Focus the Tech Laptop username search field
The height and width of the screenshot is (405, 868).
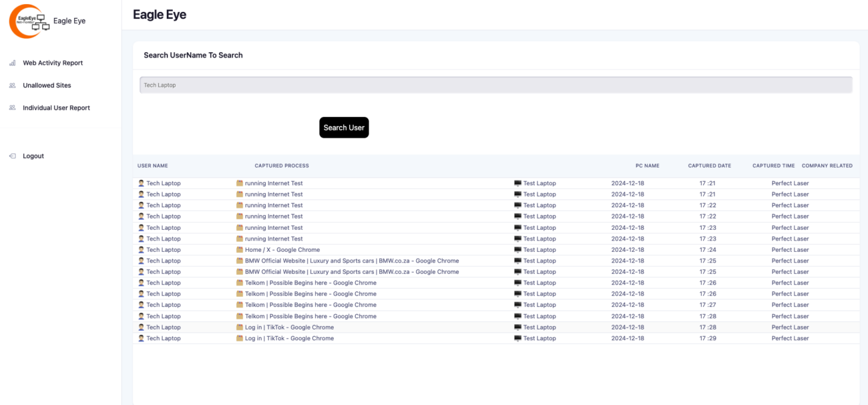click(496, 85)
